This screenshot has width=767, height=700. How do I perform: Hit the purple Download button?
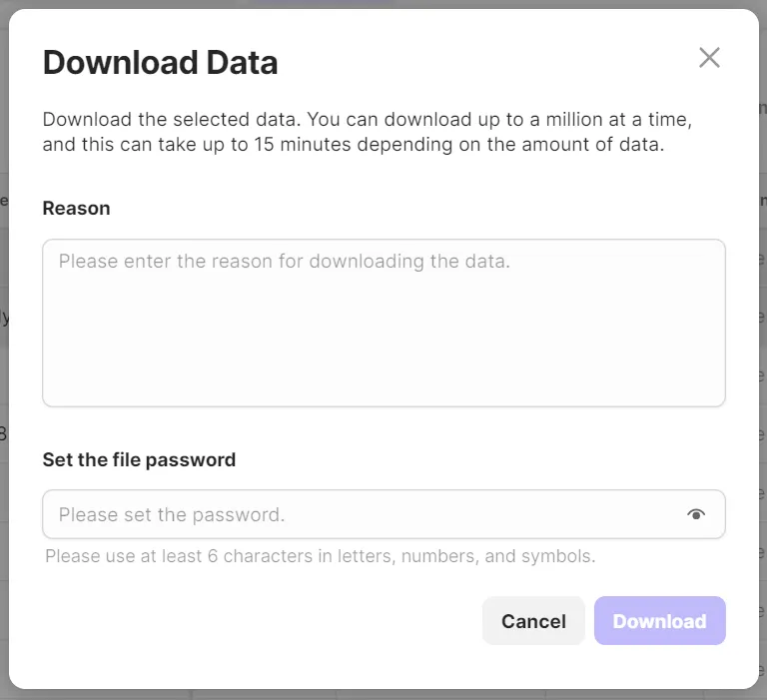coord(659,621)
